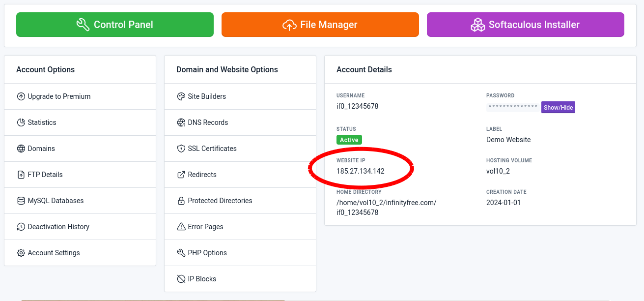Click the cloud upload icon on File Manager
The image size is (644, 301).
coord(289,25)
